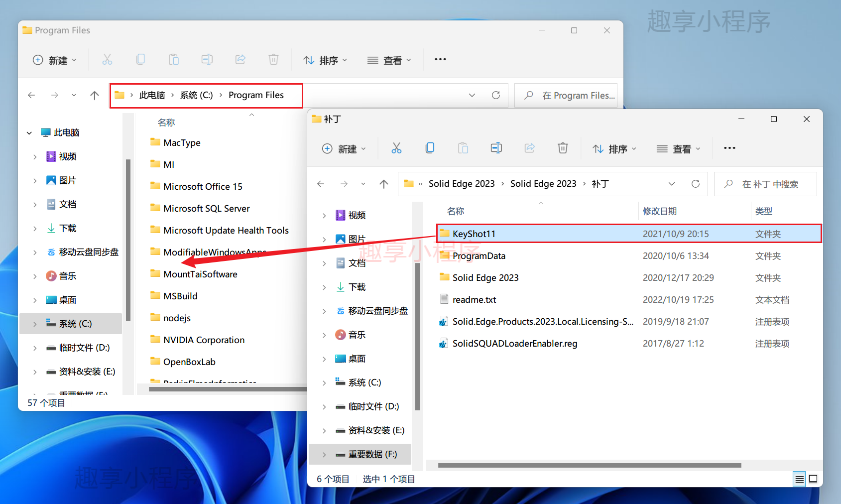Refresh the Program Files folder view
This screenshot has height=504, width=841.
click(x=496, y=95)
